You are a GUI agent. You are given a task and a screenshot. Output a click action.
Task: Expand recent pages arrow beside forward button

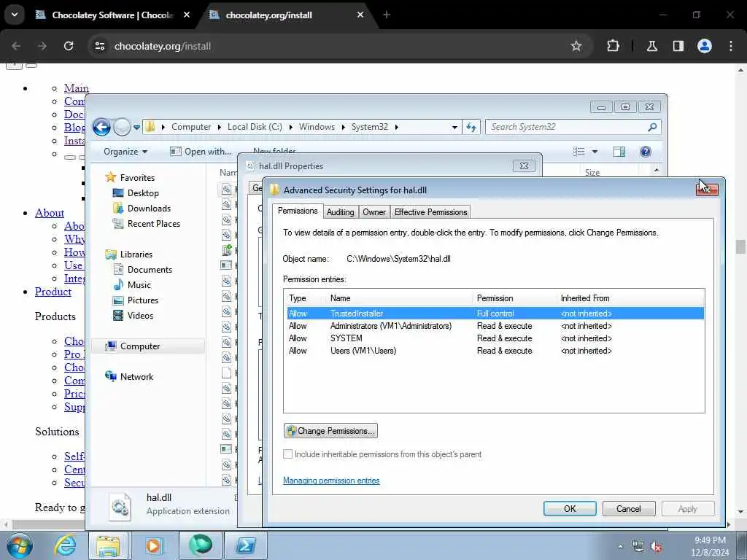pos(136,127)
